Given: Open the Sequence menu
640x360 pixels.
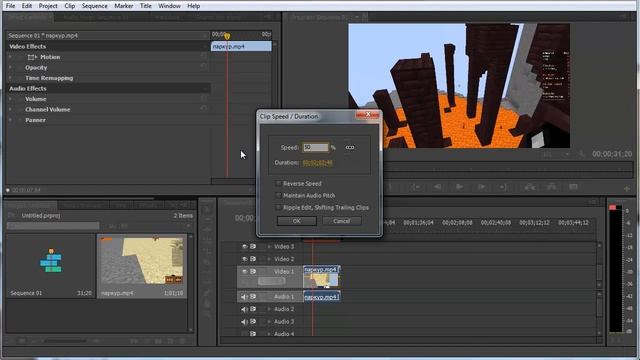Looking at the screenshot, I should [94, 6].
